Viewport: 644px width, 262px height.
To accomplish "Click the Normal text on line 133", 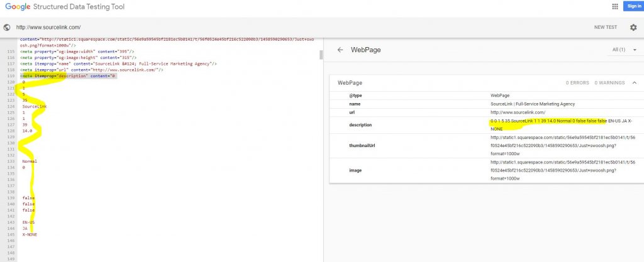I will pos(30,161).
